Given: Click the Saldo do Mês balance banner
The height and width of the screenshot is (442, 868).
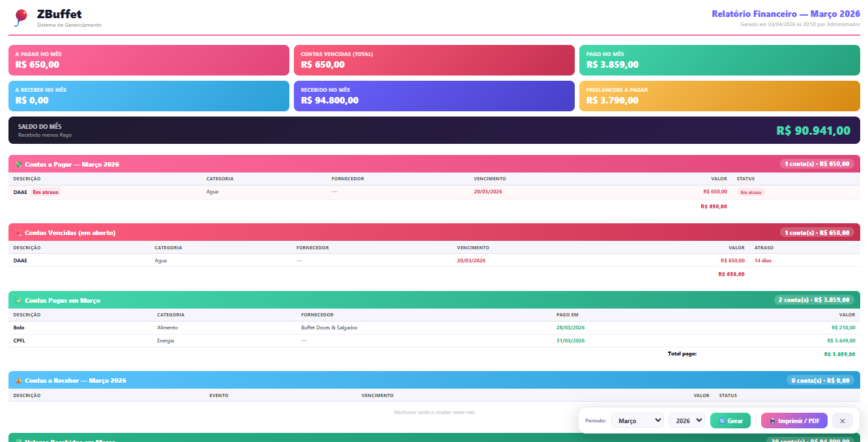Looking at the screenshot, I should pos(434,130).
